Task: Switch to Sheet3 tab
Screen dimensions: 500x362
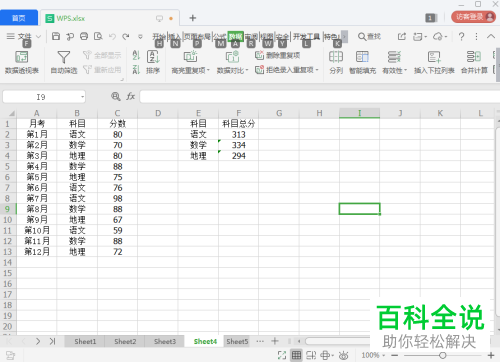Action: pos(165,341)
